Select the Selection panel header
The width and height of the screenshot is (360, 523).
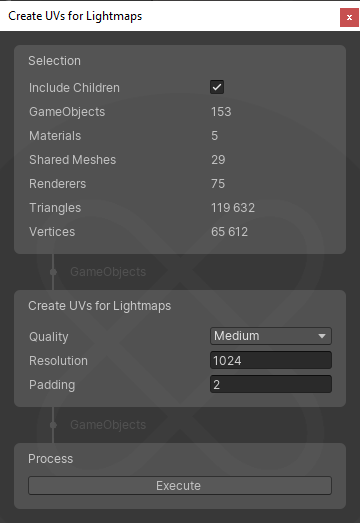click(54, 61)
